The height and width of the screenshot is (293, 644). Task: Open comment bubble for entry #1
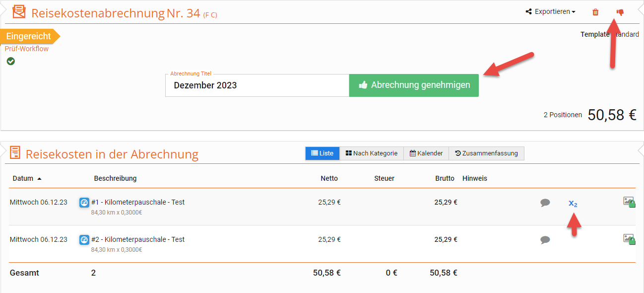[545, 203]
